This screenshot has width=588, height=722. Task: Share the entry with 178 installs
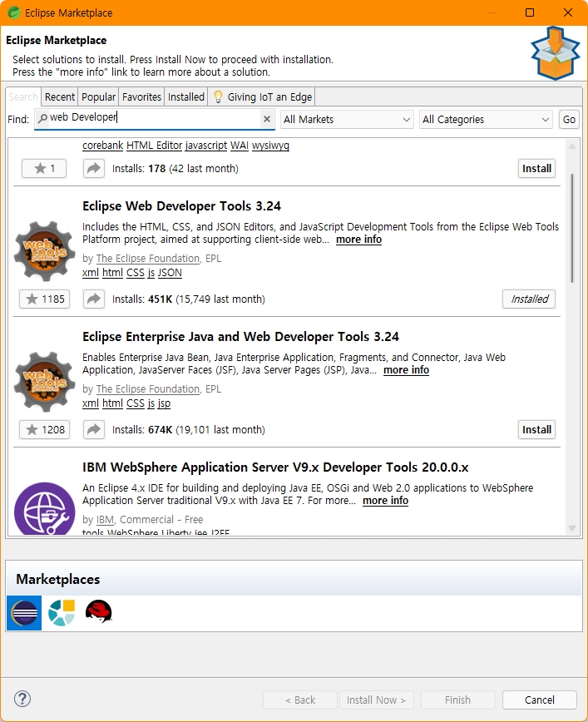pyautogui.click(x=94, y=169)
